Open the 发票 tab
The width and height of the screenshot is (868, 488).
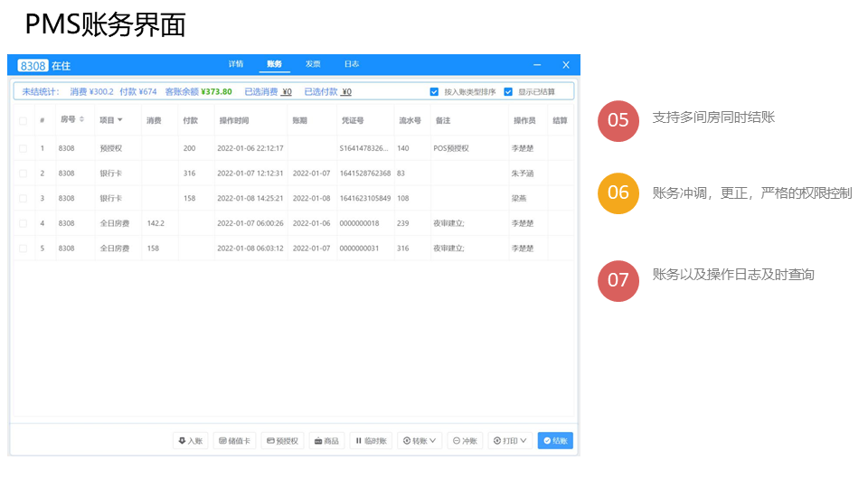313,64
